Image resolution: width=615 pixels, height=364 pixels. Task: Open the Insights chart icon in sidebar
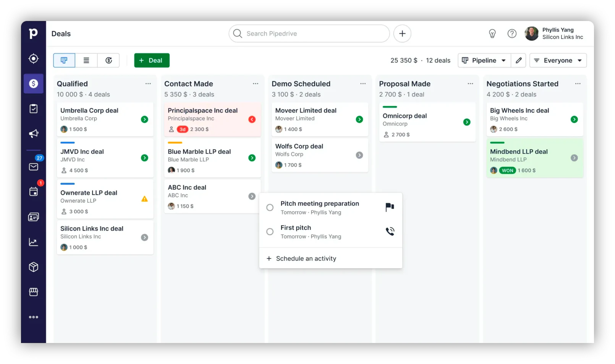(34, 242)
